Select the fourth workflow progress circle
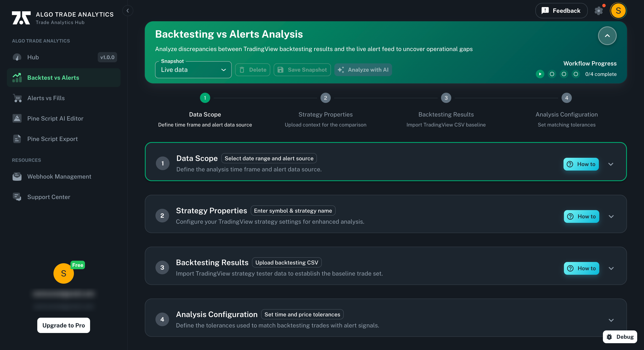 click(x=576, y=74)
